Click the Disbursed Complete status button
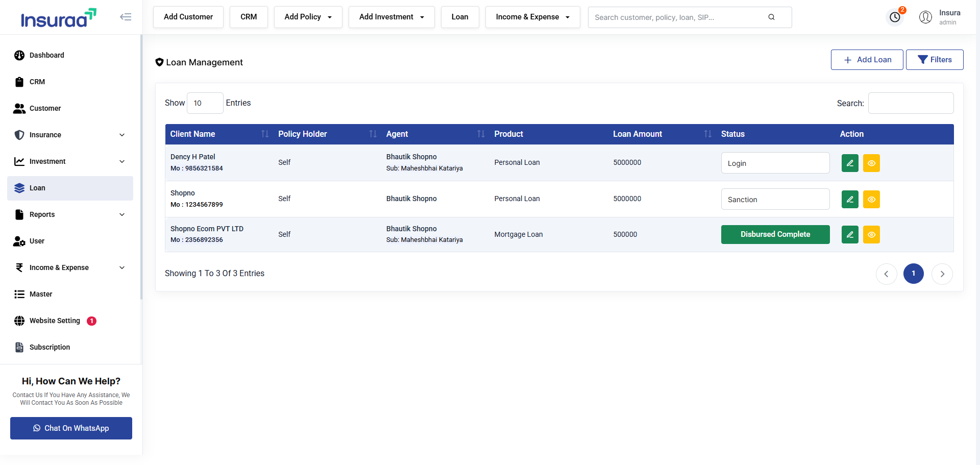 775,234
